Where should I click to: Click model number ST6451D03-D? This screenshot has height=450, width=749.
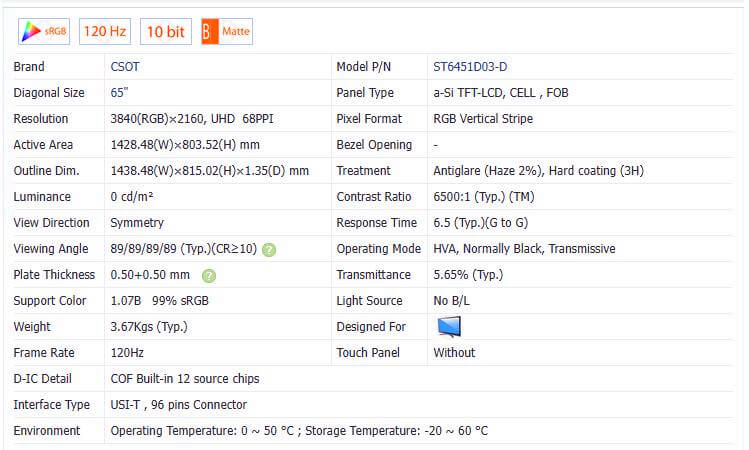point(470,67)
